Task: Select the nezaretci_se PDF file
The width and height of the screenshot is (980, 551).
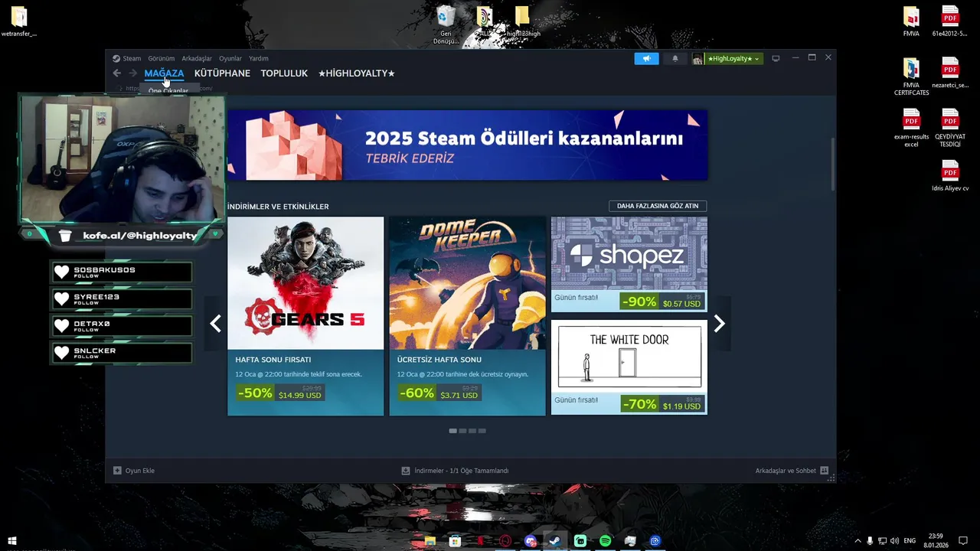Action: pyautogui.click(x=950, y=73)
